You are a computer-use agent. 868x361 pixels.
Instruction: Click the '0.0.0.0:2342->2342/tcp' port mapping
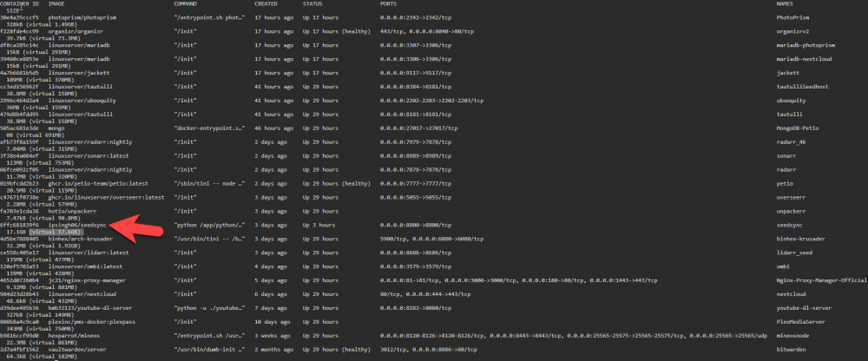pyautogui.click(x=416, y=17)
